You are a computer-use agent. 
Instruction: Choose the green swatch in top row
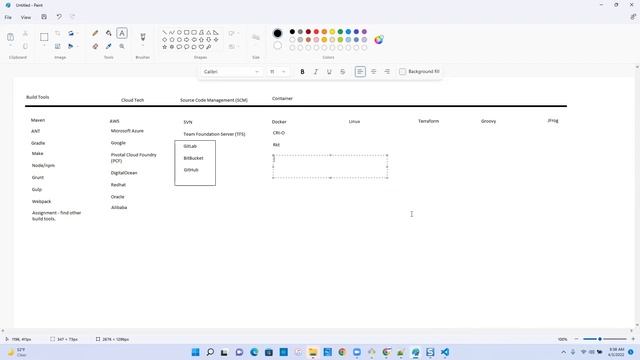click(340, 32)
